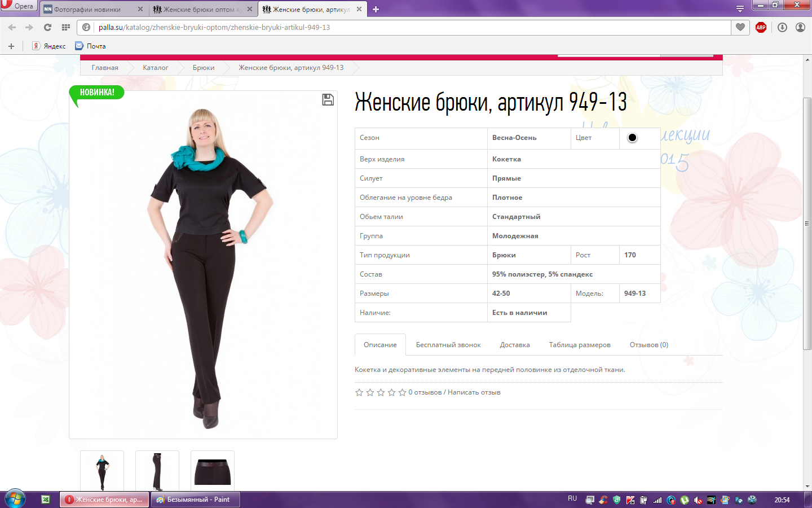Click the taskbar clock showing 20:54
Viewport: 812px width, 508px height.
(x=782, y=500)
